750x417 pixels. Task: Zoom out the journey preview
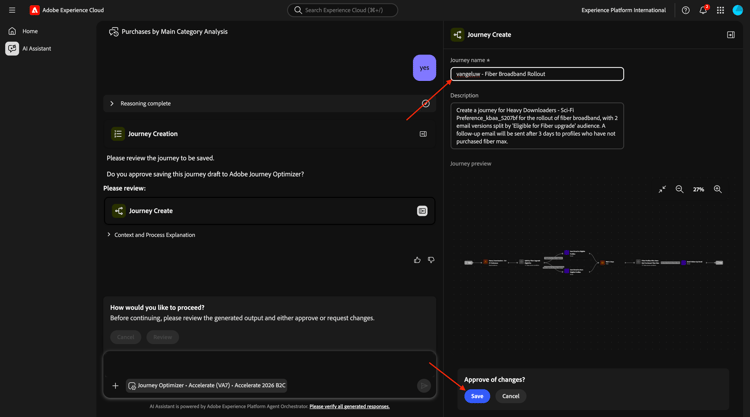point(679,189)
